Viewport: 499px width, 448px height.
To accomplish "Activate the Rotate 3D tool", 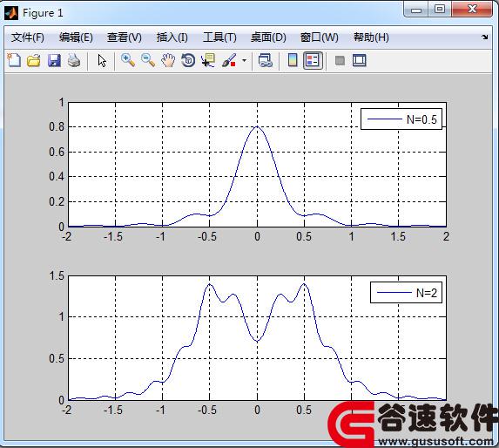I will coord(188,60).
